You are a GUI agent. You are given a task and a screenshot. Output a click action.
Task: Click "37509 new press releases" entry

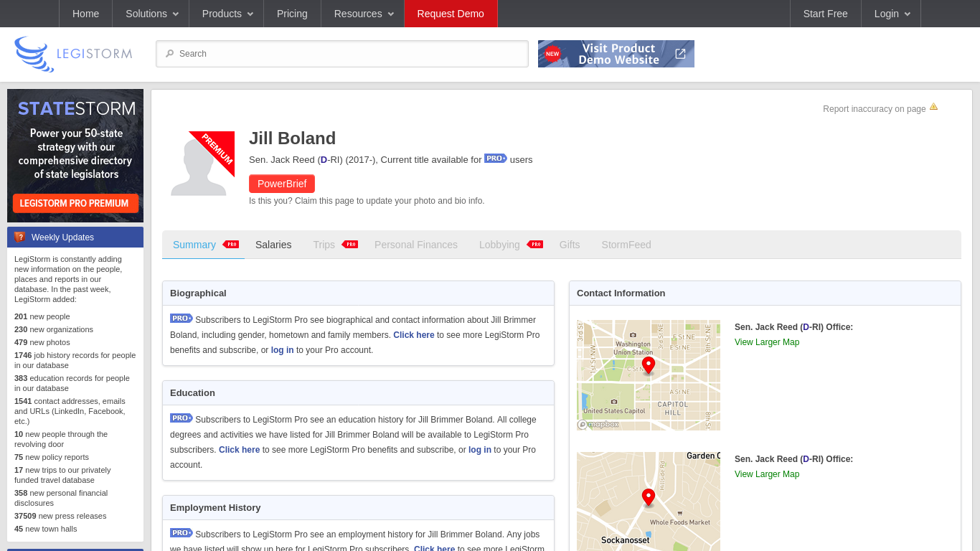(x=60, y=516)
